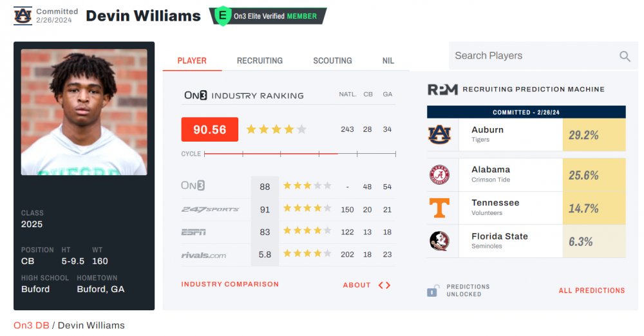Viewport: 644px width, 336px height.
Task: Click the Auburn Tigers logo in predictions
Action: pos(440,135)
